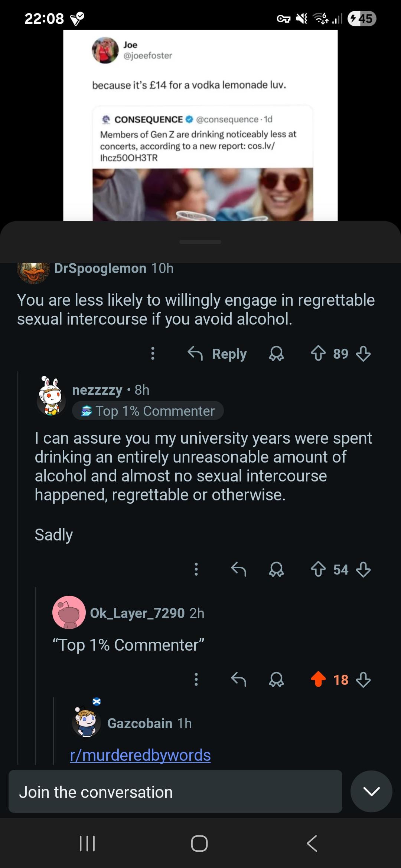Viewport: 401px width, 868px height.
Task: Reply arrow on nezzzzy's comment
Action: [x=238, y=569]
